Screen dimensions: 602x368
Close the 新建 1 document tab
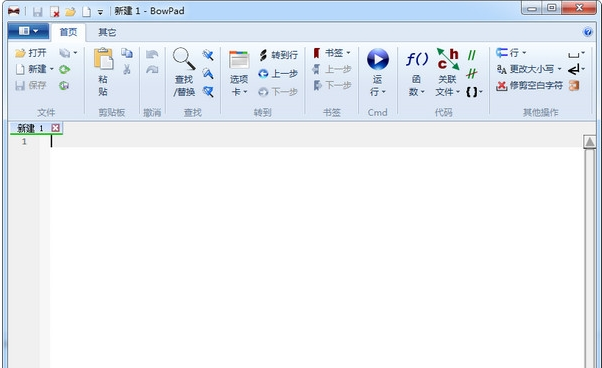[x=56, y=128]
